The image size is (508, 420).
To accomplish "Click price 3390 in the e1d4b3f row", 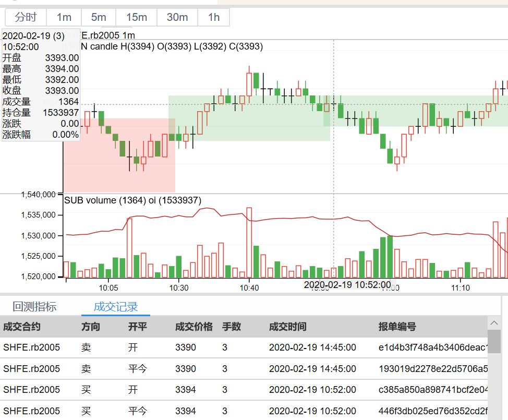I will coord(185,347).
